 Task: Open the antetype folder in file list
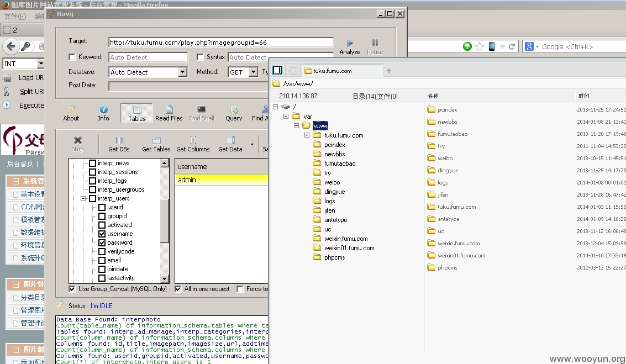tap(448, 219)
